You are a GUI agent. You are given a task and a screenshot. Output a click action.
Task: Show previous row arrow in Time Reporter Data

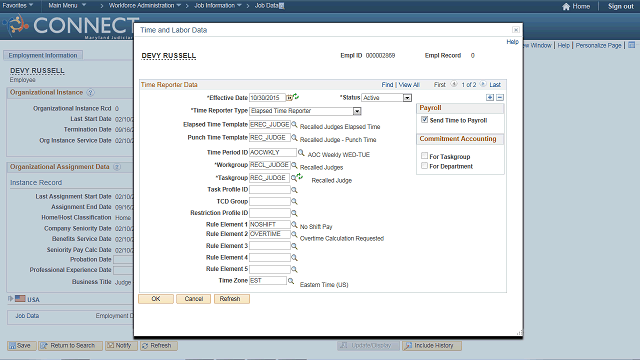pos(453,84)
